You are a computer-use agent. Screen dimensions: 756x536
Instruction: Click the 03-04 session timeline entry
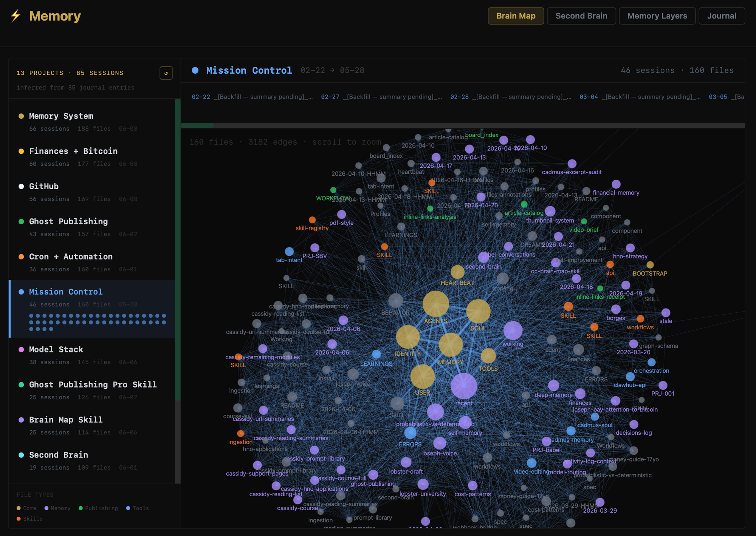pos(640,97)
